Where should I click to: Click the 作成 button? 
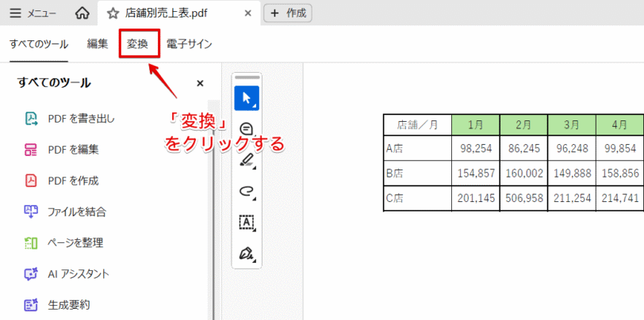click(x=288, y=13)
